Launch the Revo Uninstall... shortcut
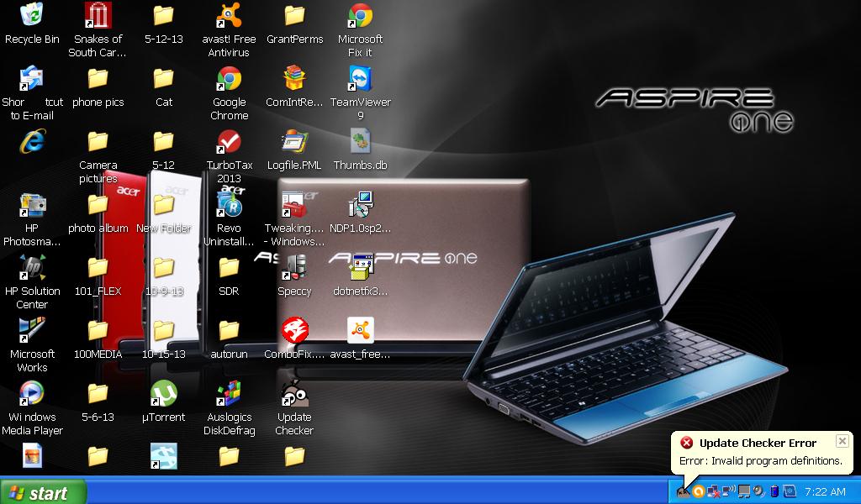Screen dimensions: 861x504 click(x=229, y=205)
